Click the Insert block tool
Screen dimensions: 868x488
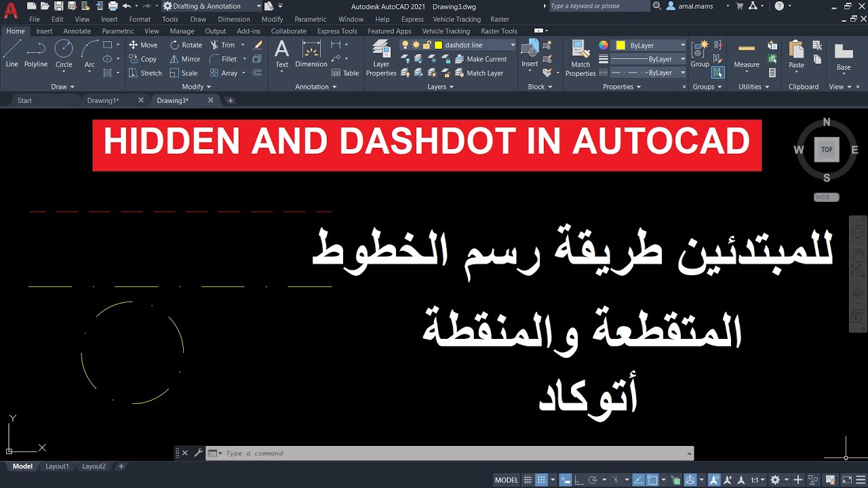(x=530, y=54)
